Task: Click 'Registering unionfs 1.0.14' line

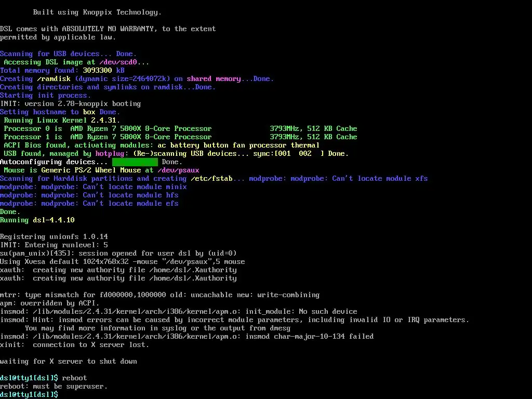Action: click(x=54, y=237)
